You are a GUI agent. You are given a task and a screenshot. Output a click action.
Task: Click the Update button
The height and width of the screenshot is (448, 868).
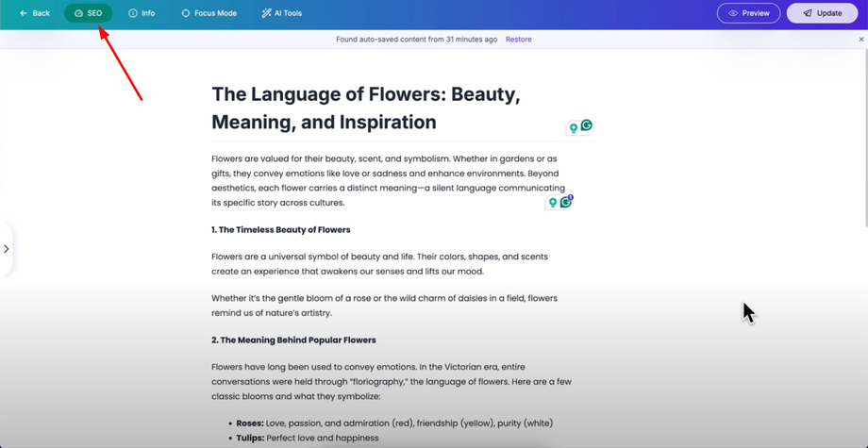point(822,13)
